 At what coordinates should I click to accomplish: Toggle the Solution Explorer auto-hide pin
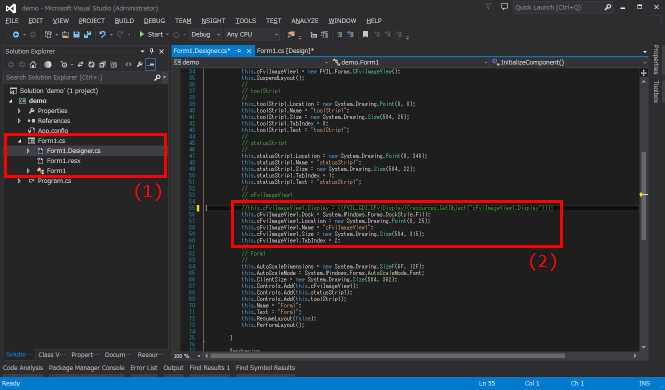coord(152,51)
